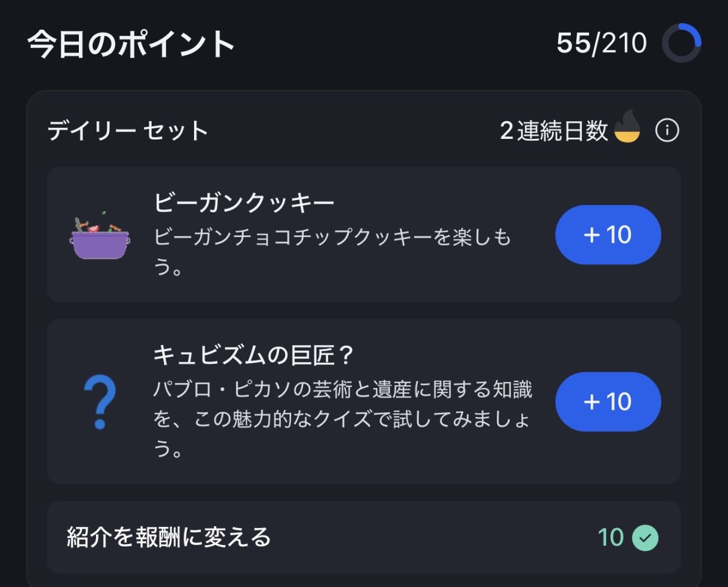Tap the 55/210 points counter

tap(601, 43)
